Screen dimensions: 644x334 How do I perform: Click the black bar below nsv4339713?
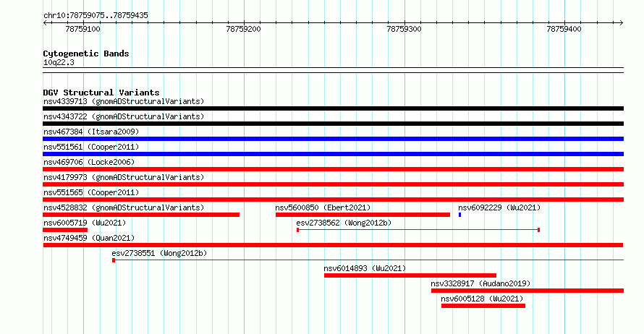point(333,108)
